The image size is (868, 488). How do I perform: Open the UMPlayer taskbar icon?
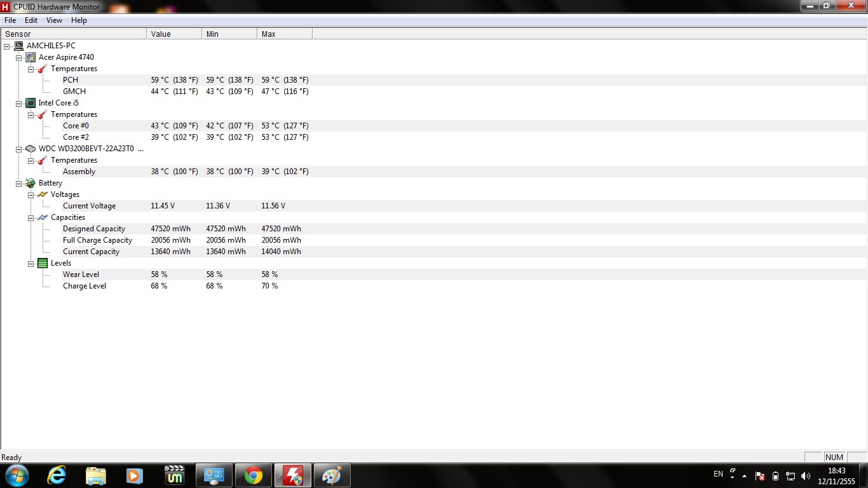pyautogui.click(x=174, y=475)
